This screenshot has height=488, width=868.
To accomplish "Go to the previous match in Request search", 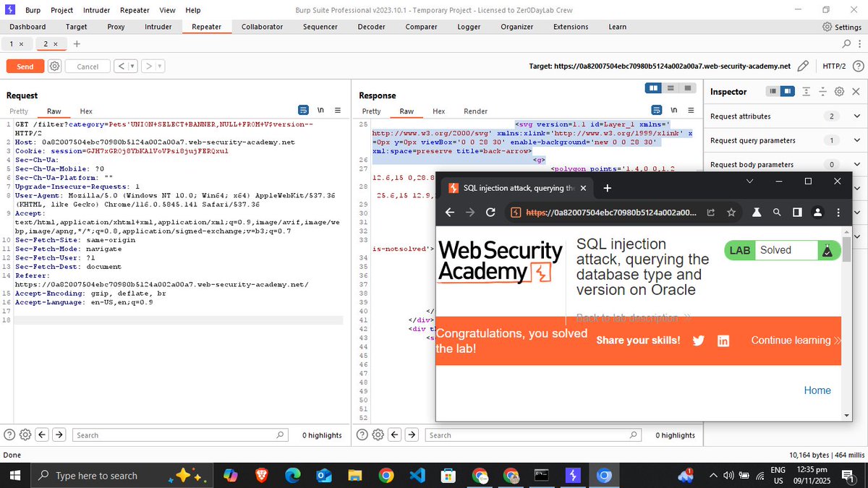I will [42, 435].
